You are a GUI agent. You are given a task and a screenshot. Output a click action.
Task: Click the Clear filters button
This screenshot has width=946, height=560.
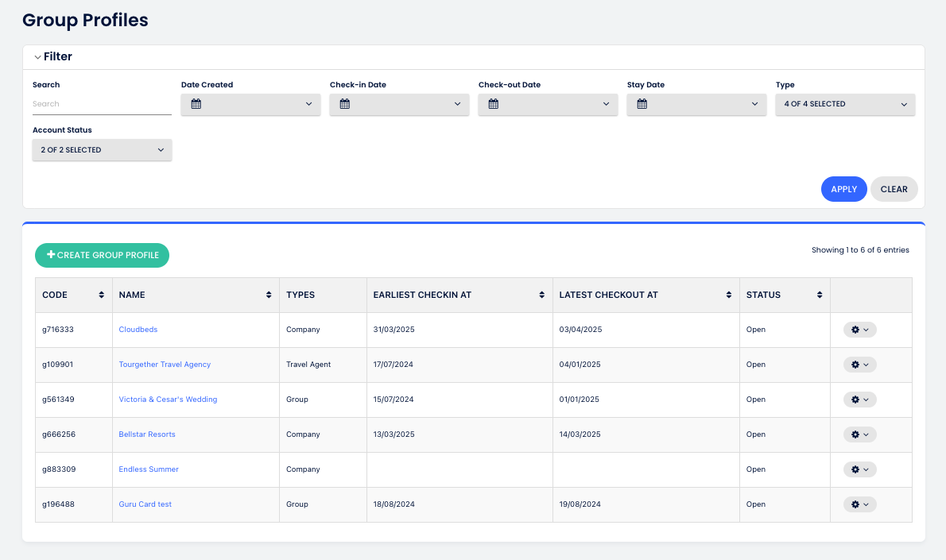point(894,189)
